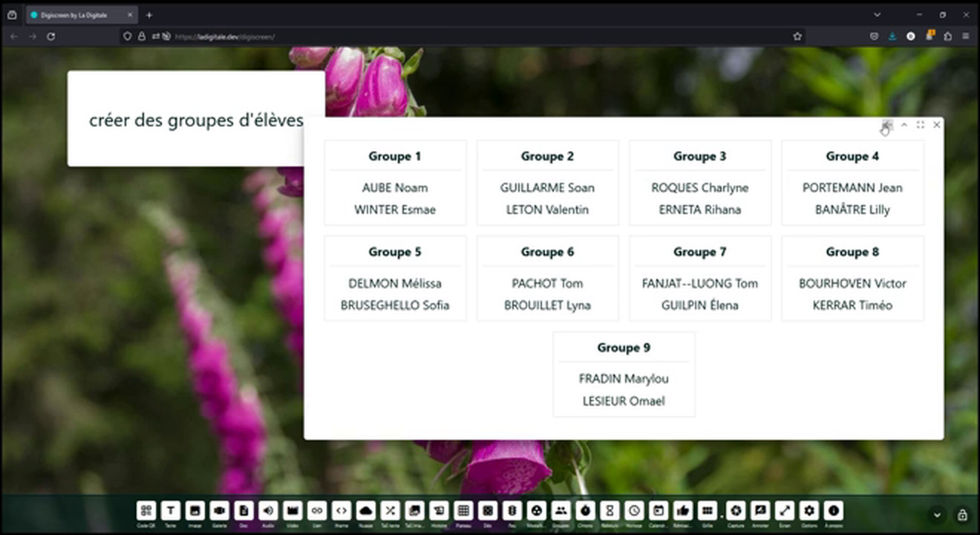Toggle fullscreen on the groups panel
Image resolution: width=980 pixels, height=535 pixels.
click(921, 125)
